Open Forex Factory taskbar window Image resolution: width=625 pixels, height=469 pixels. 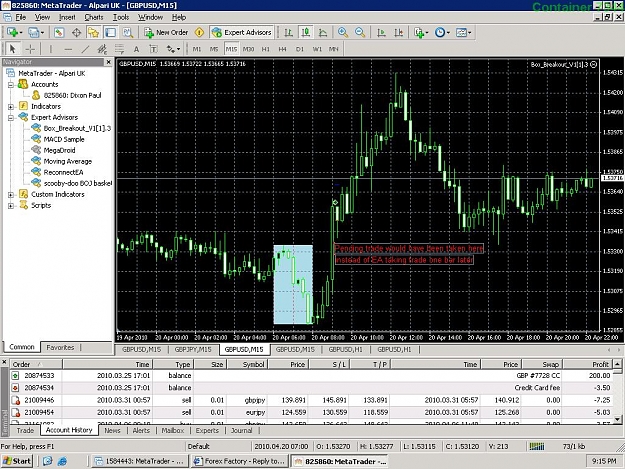coord(239,461)
